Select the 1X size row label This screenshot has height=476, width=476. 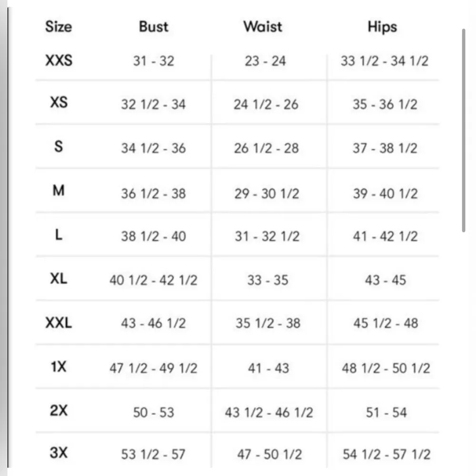[59, 367]
